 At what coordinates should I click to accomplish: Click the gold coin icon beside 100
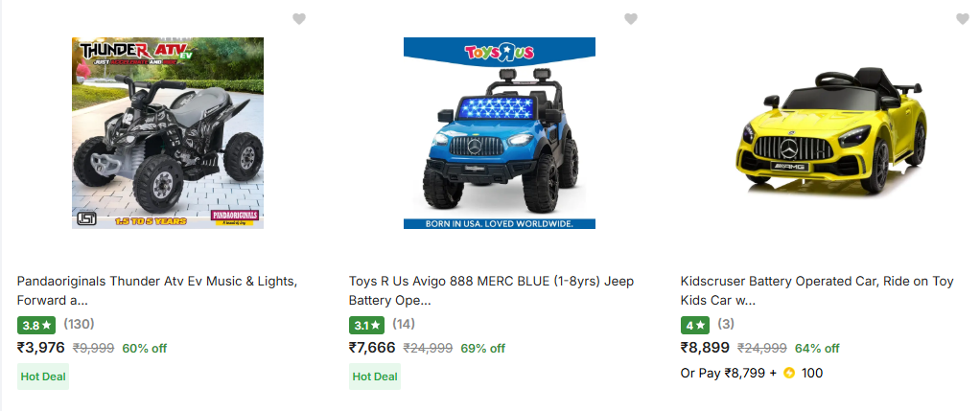tap(789, 373)
